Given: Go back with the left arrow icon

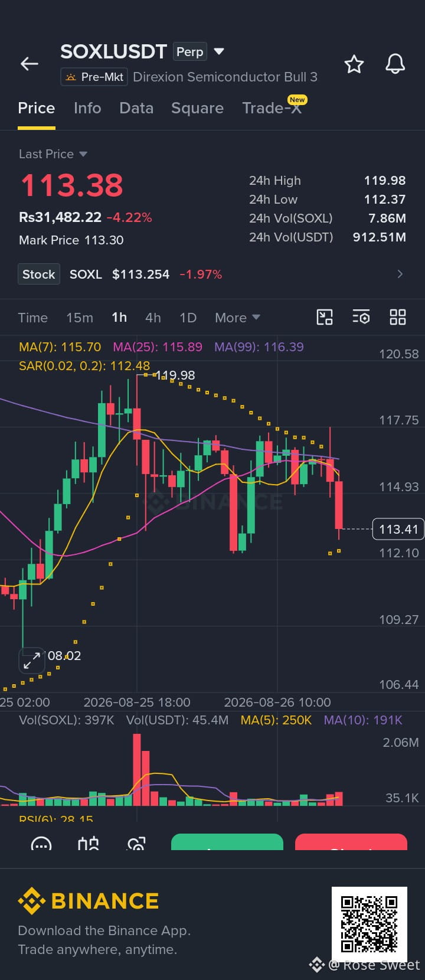Looking at the screenshot, I should [x=30, y=64].
